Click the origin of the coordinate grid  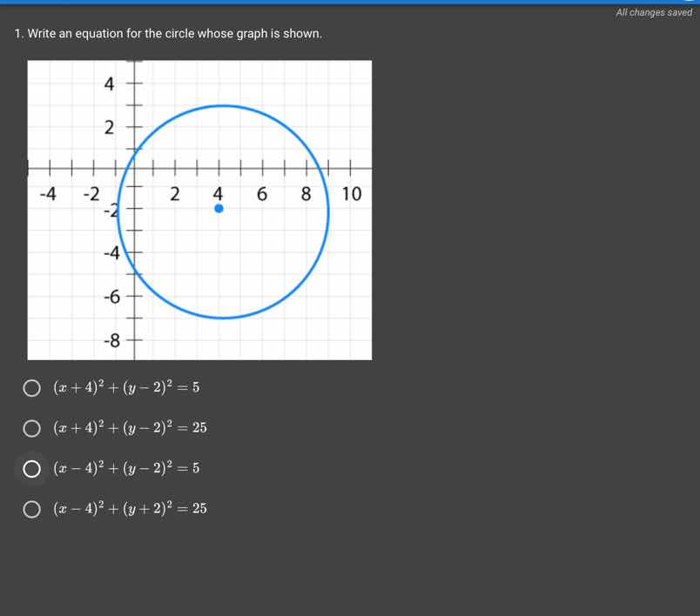[133, 169]
